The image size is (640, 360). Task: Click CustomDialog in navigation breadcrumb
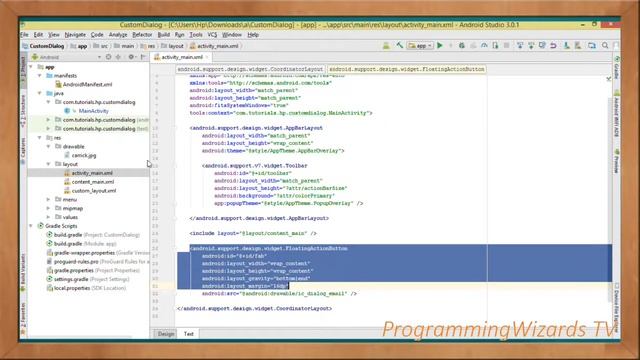pyautogui.click(x=44, y=46)
